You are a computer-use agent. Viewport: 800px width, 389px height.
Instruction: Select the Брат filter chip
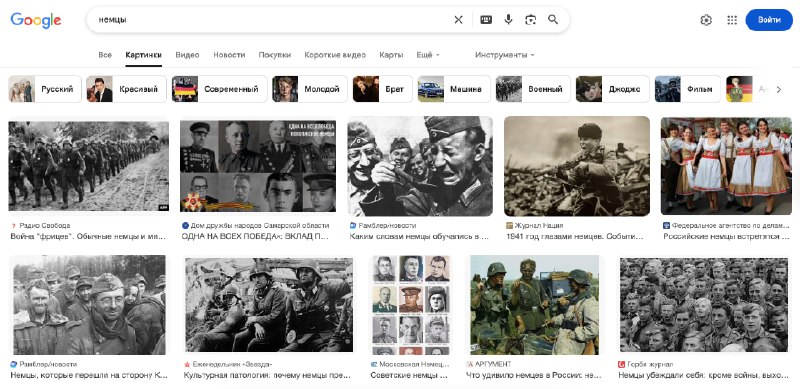click(383, 89)
